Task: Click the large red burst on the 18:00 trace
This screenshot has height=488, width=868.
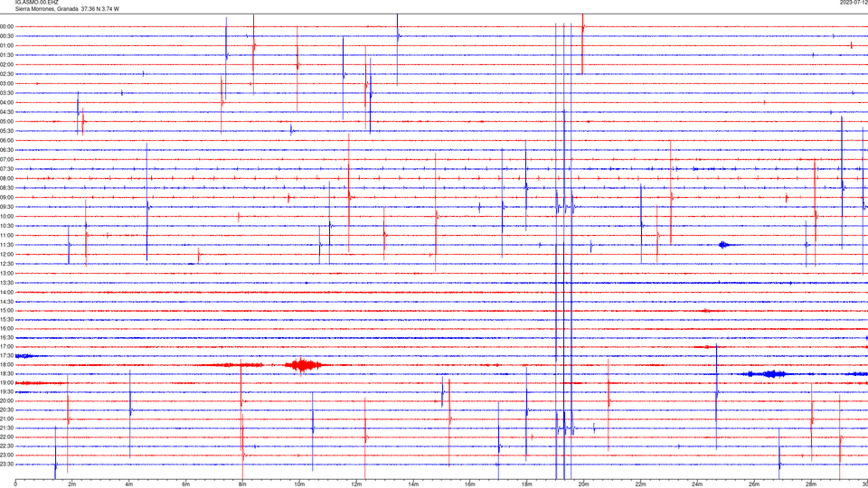Action: click(303, 365)
